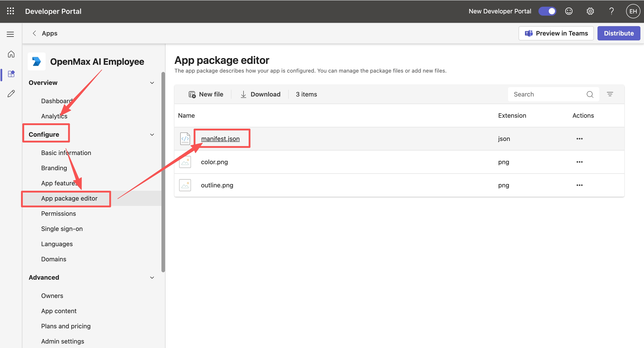Click the Configure section heading
Screen dimensions: 644x348
click(44, 134)
